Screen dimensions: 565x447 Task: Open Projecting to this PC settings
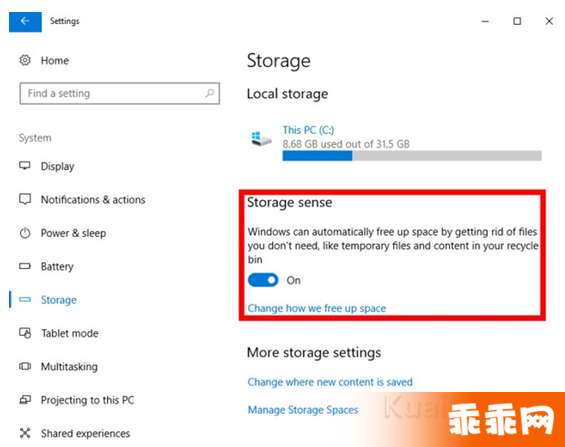tap(87, 400)
